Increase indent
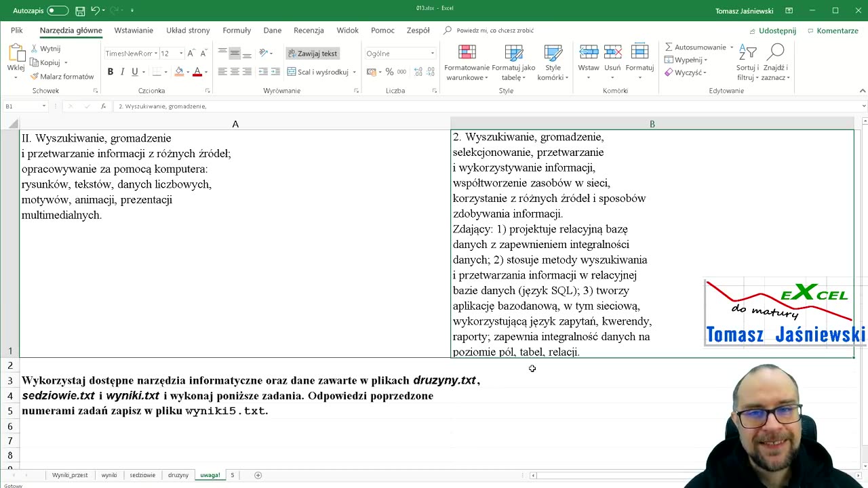868x488 pixels. coord(275,72)
